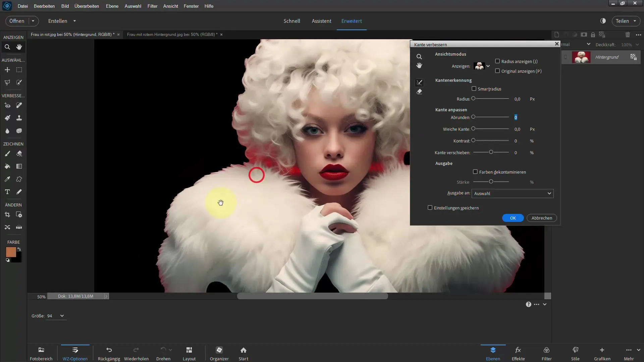The width and height of the screenshot is (644, 362).
Task: Switch to Frau mit rotem Hintergrund.jpg tab
Action: click(172, 35)
